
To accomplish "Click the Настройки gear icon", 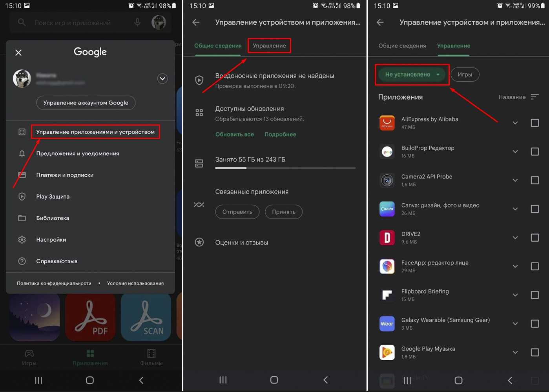I will pos(22,240).
